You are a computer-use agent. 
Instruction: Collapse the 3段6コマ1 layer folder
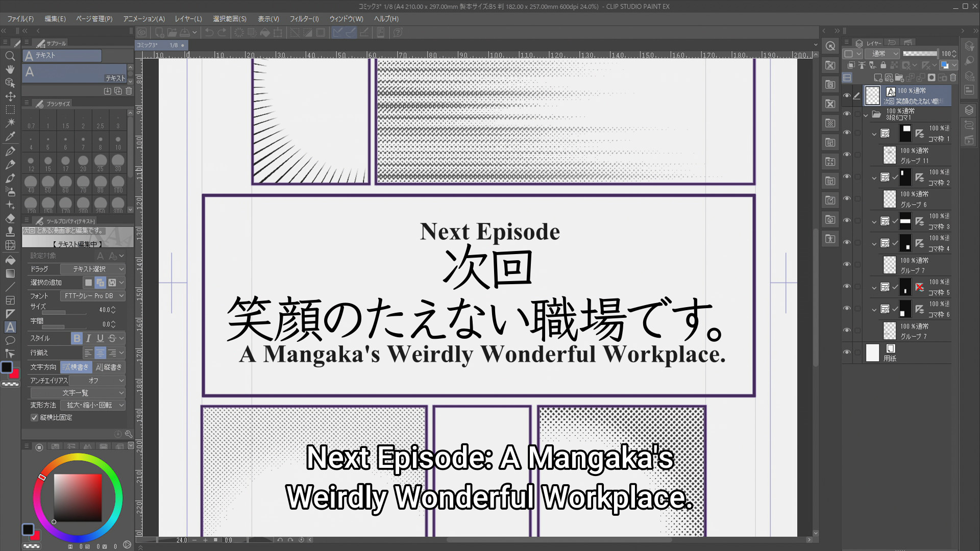[x=866, y=115]
